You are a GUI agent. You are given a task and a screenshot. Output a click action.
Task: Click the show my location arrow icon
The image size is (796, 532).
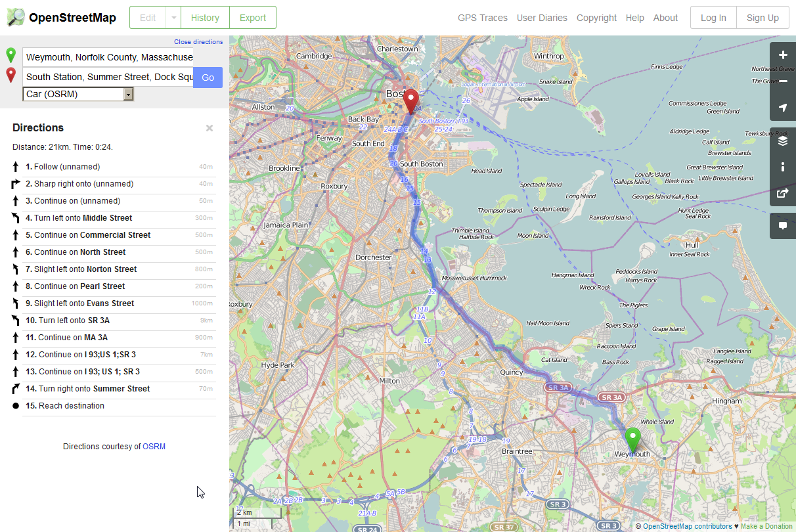tap(782, 108)
